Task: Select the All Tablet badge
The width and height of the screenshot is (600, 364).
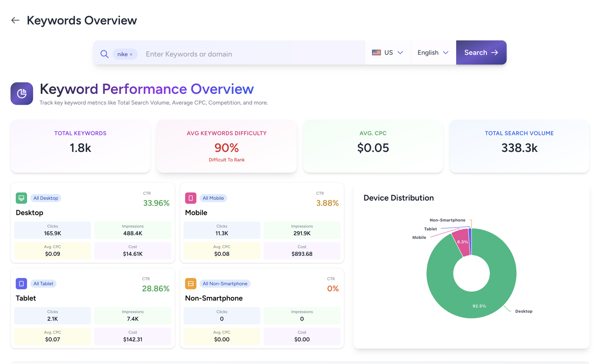Action: [43, 284]
